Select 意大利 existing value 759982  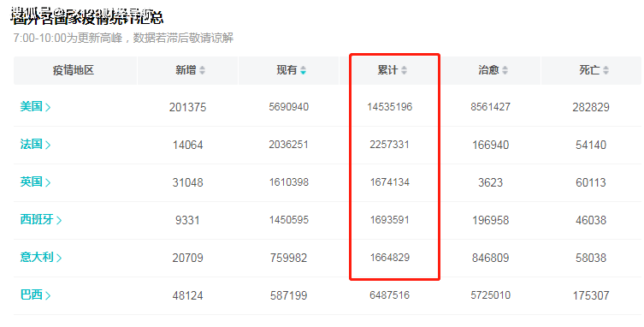tap(289, 258)
